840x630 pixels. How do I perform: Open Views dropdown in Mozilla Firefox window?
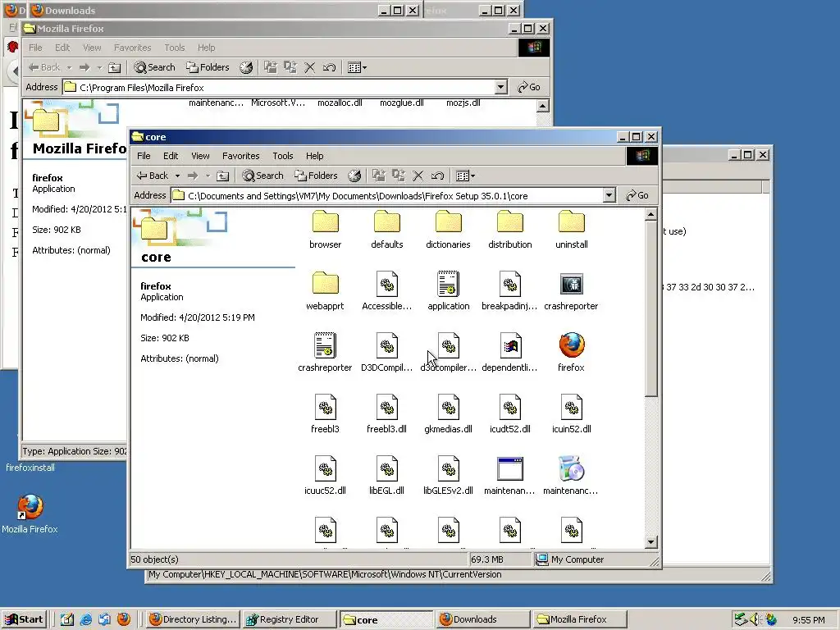[357, 67]
